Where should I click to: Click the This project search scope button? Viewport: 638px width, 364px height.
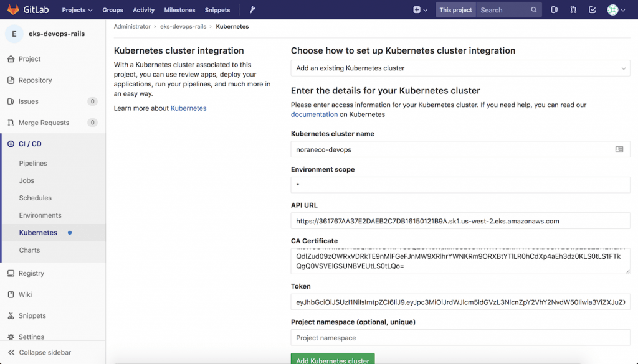click(455, 10)
